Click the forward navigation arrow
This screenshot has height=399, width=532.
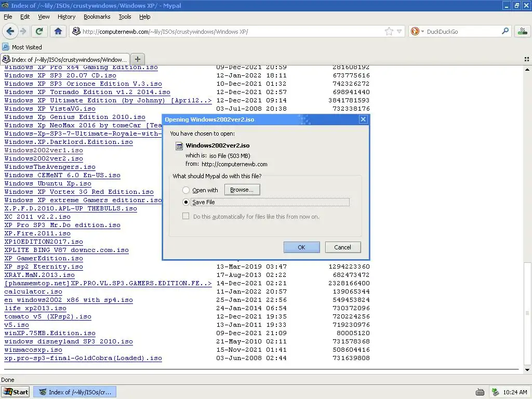point(23,32)
